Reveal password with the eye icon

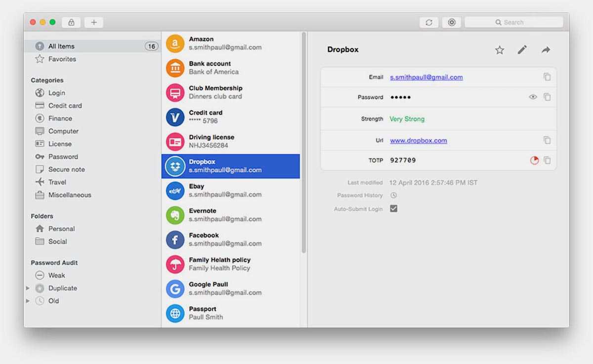(x=533, y=97)
